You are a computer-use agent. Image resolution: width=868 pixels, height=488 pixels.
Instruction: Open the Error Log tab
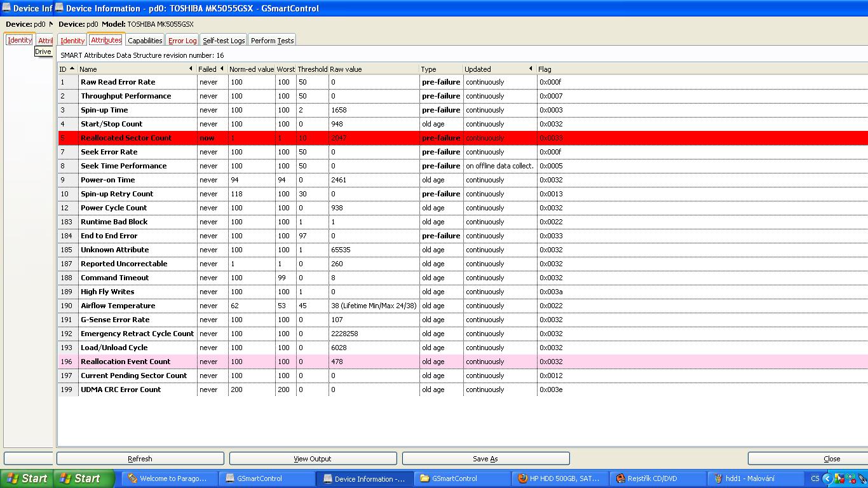(x=182, y=41)
